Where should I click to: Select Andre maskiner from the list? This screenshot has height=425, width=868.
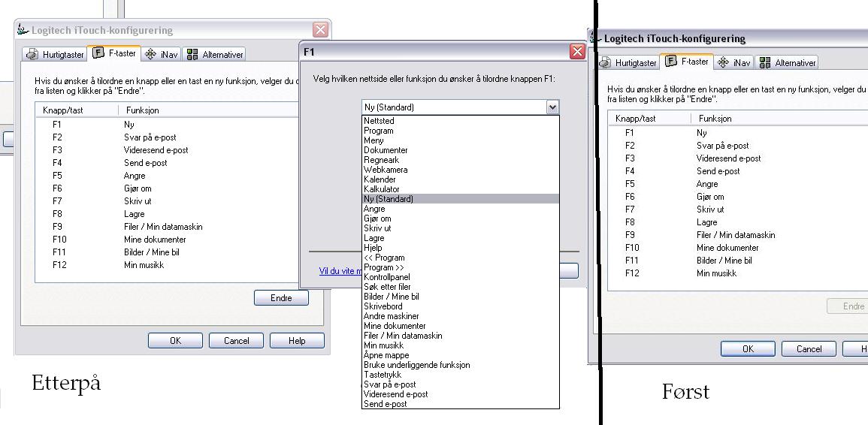click(460, 316)
